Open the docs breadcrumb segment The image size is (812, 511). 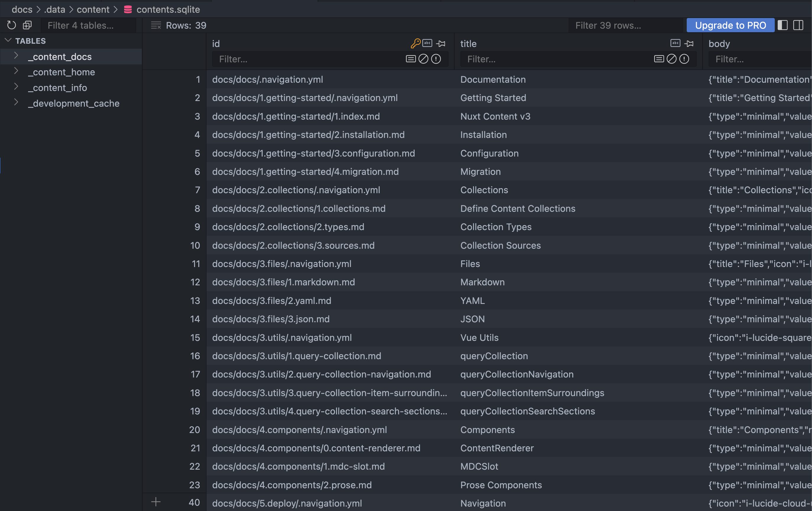tap(22, 9)
